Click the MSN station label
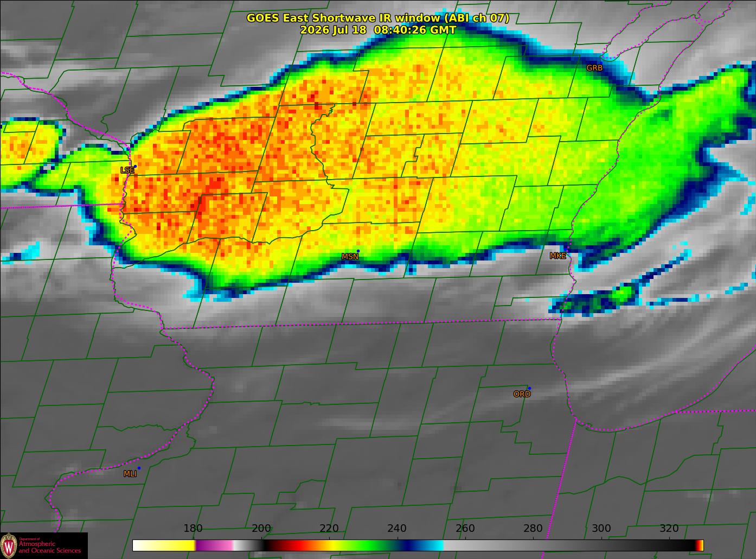This screenshot has width=756, height=559. pos(350,257)
